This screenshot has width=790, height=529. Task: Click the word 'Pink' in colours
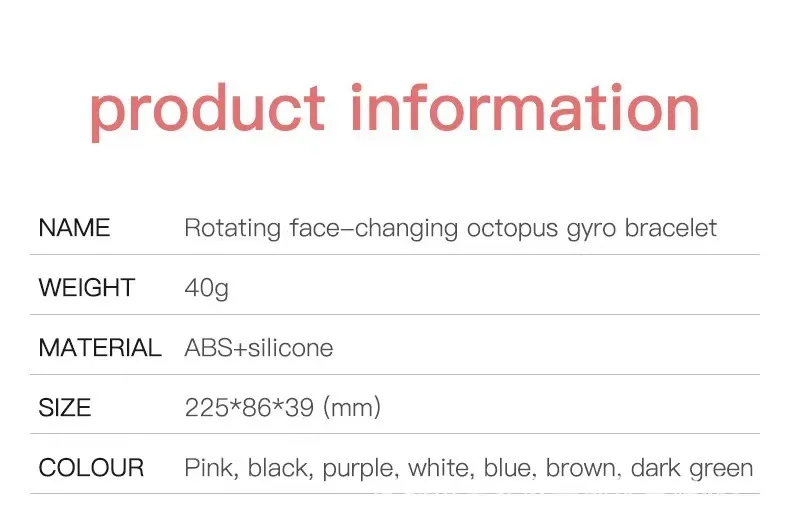209,468
